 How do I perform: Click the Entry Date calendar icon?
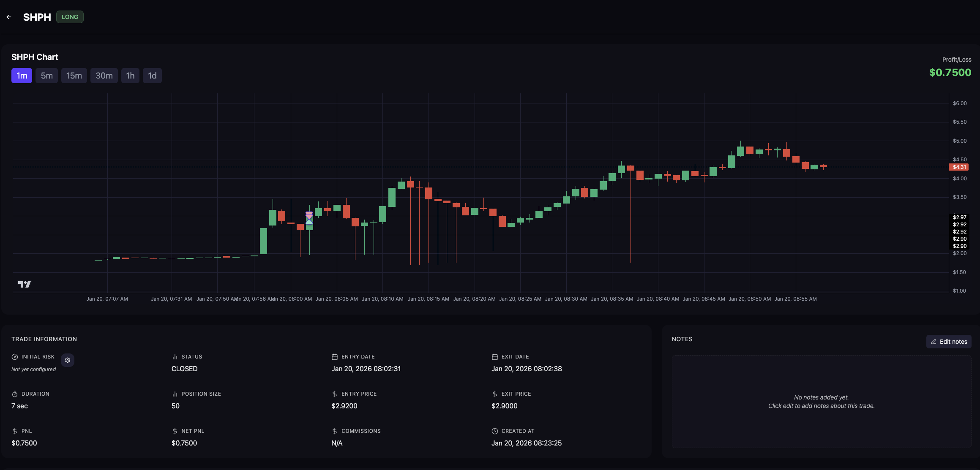tap(335, 357)
